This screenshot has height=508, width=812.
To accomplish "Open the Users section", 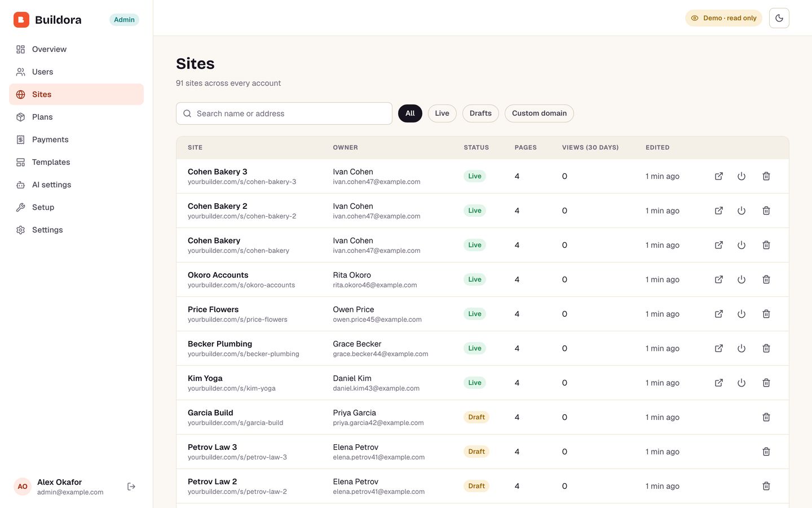I will pos(76,72).
